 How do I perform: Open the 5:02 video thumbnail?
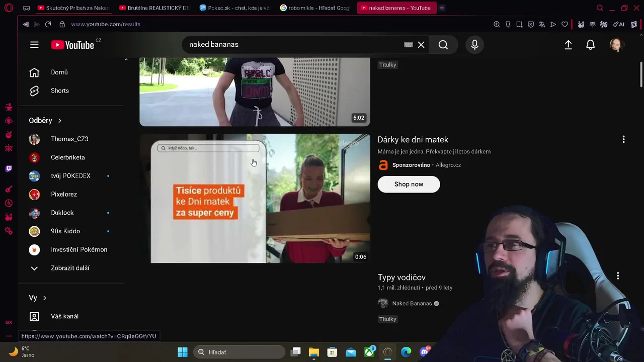point(255,92)
